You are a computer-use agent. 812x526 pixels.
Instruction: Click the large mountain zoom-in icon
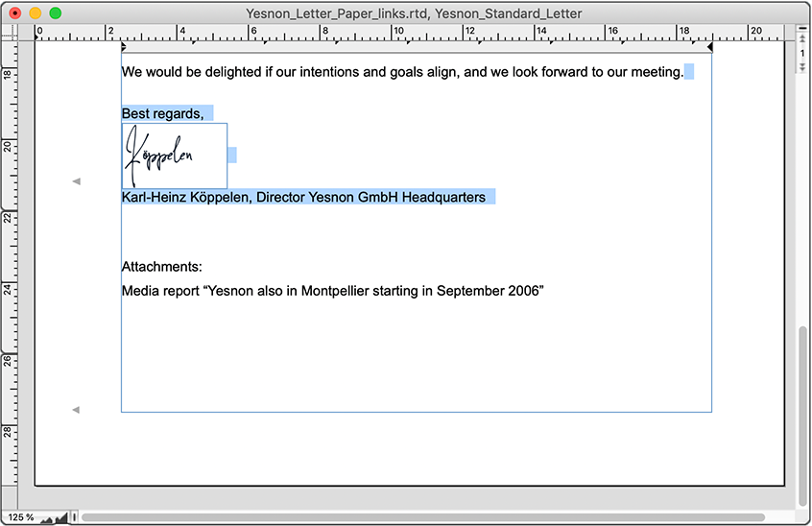[x=60, y=517]
